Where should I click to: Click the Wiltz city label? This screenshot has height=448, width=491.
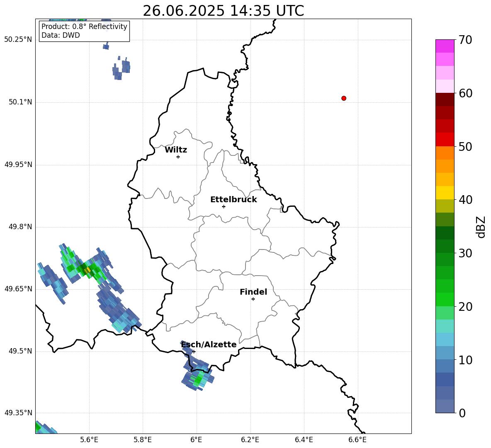click(x=176, y=150)
